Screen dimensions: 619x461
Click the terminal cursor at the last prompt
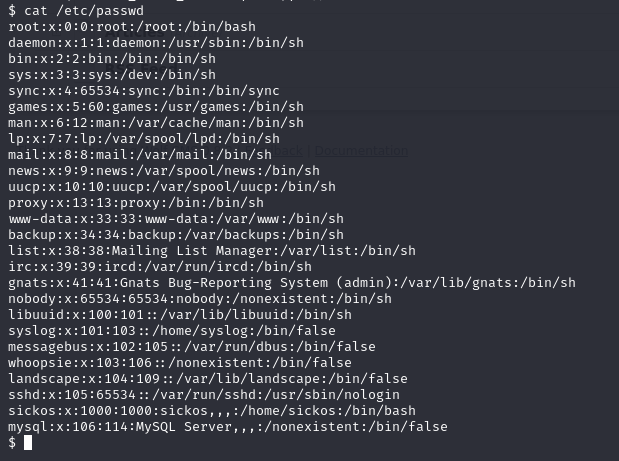28,443
